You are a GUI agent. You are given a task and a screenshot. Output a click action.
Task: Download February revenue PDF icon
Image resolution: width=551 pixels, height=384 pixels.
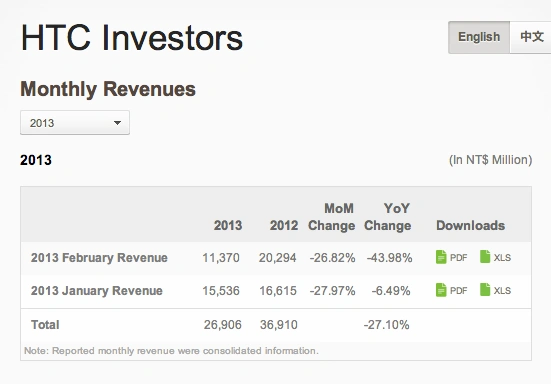441,257
